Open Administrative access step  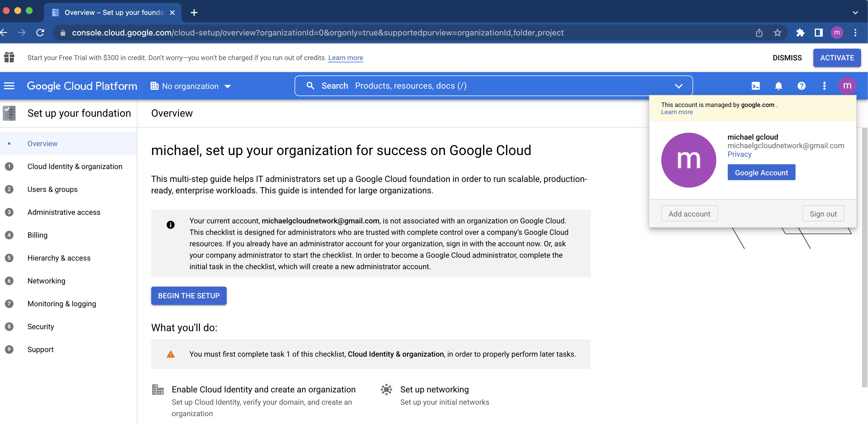coord(68,212)
